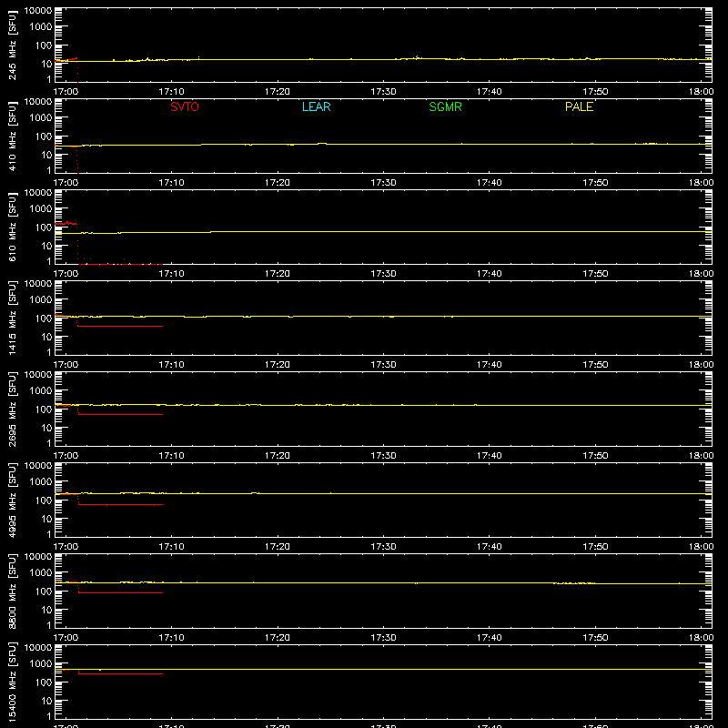Image resolution: width=728 pixels, height=728 pixels.
Task: Select the 245 MHz [SFU] axis title
Action: [13, 45]
